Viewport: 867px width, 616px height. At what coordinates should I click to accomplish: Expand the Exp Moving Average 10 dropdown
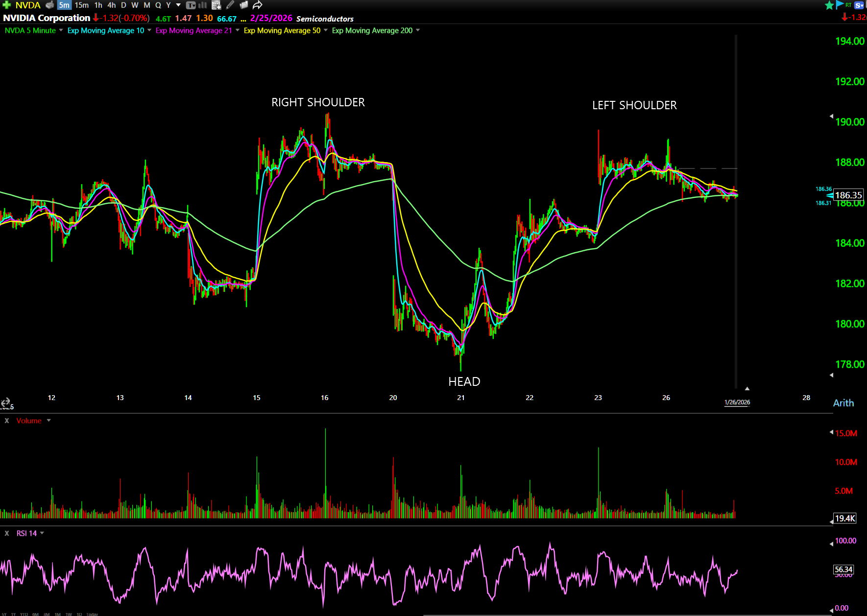click(x=149, y=30)
